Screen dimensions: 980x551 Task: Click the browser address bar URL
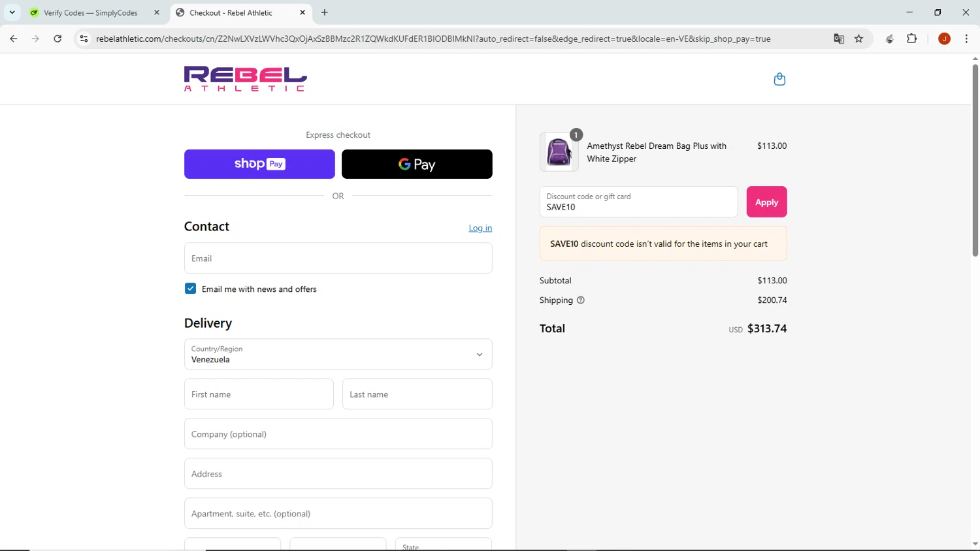click(x=433, y=39)
